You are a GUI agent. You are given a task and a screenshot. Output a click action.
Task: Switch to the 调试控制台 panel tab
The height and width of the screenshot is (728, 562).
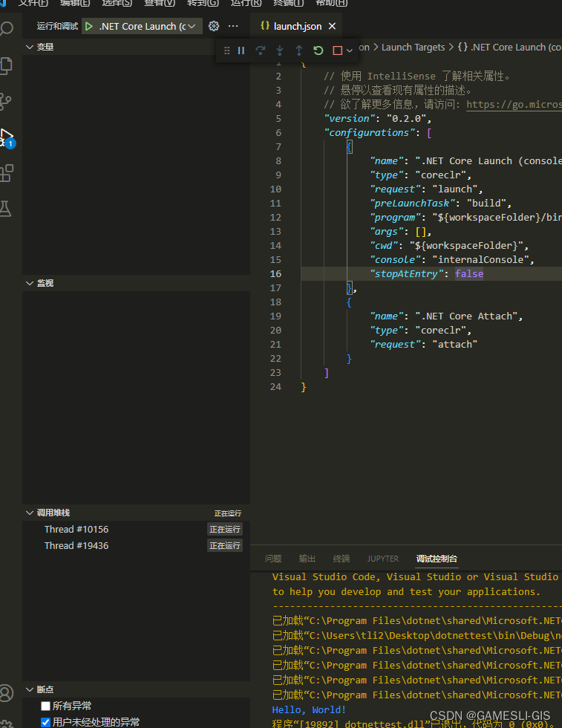point(437,559)
